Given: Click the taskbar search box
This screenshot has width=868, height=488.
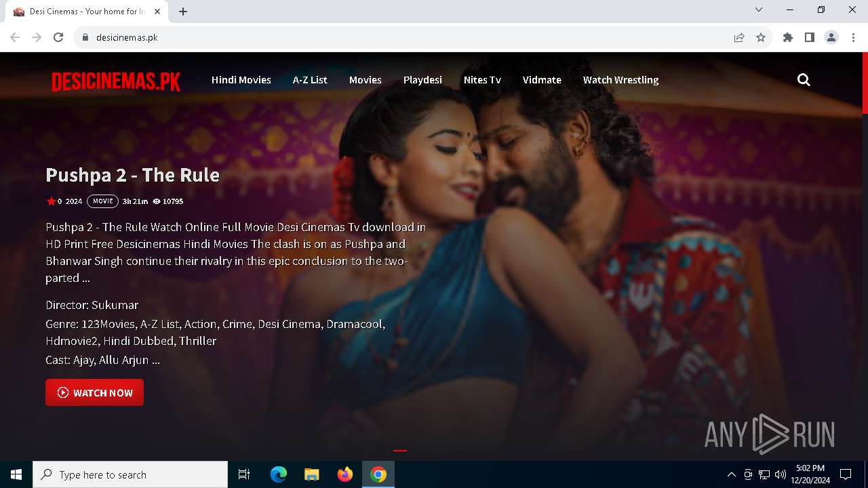Looking at the screenshot, I should pos(130,474).
